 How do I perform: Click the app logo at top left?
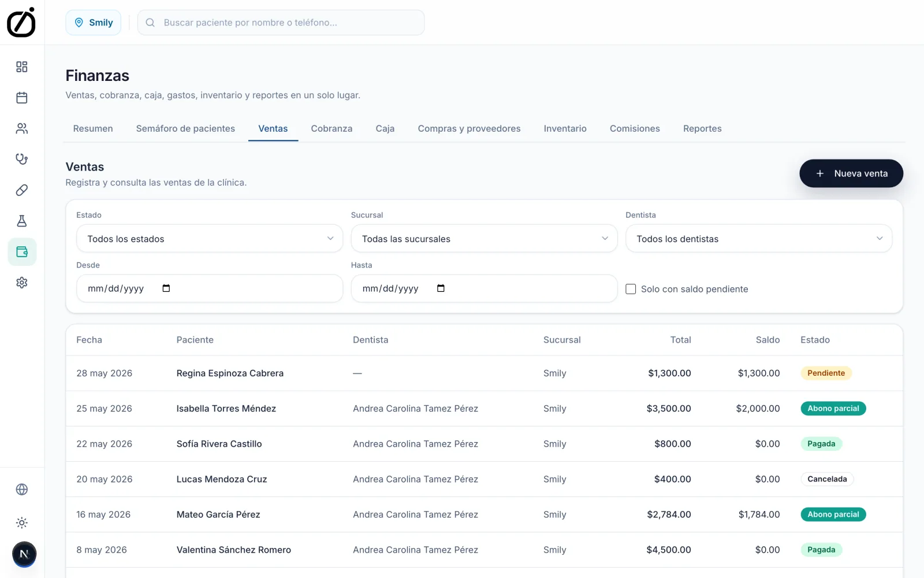(21, 22)
